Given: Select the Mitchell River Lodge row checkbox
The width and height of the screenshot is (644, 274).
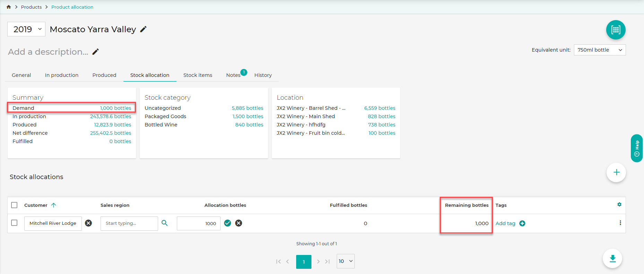Looking at the screenshot, I should point(14,223).
